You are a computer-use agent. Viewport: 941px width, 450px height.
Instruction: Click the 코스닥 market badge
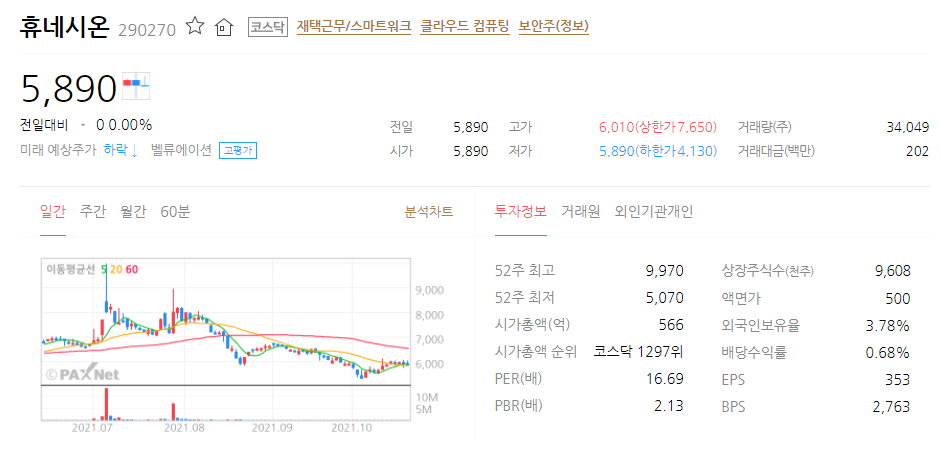(268, 27)
